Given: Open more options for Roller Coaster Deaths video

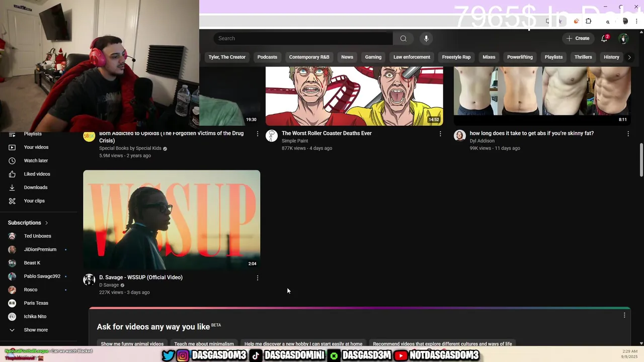Looking at the screenshot, I should tap(440, 134).
